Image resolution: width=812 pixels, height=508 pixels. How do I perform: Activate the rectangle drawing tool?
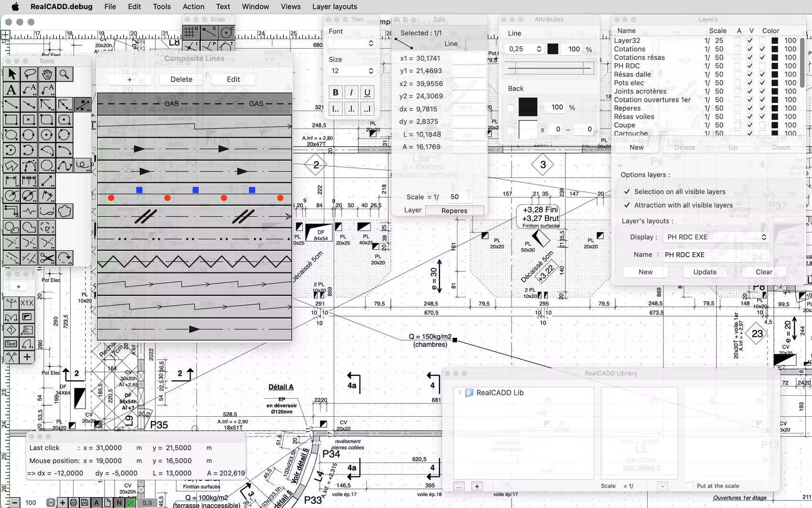point(12,120)
